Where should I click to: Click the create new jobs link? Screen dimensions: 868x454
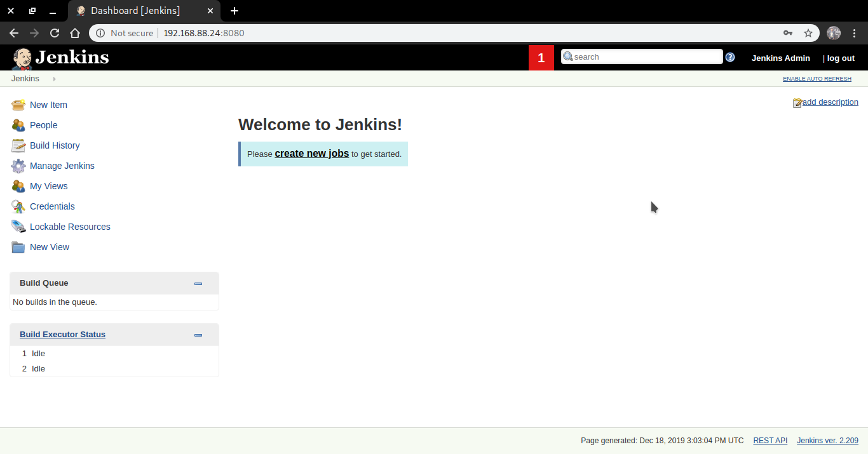312,154
